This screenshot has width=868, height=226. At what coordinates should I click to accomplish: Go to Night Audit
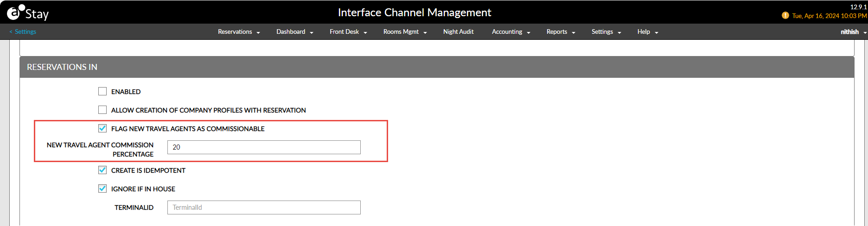(x=458, y=31)
